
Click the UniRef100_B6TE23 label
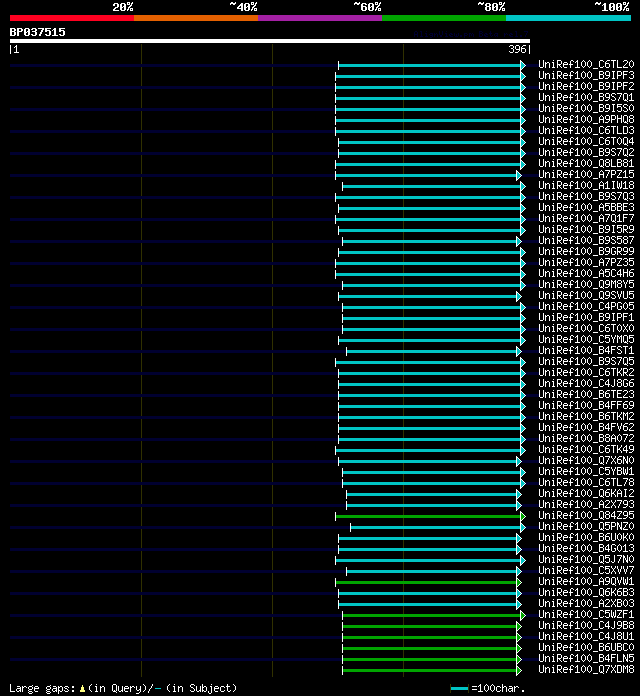click(586, 395)
